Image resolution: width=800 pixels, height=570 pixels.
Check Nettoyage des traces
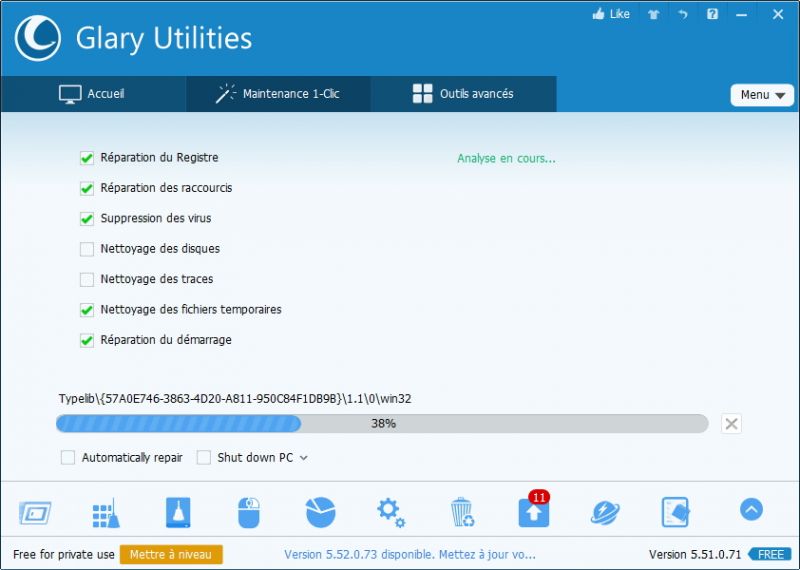click(x=87, y=280)
